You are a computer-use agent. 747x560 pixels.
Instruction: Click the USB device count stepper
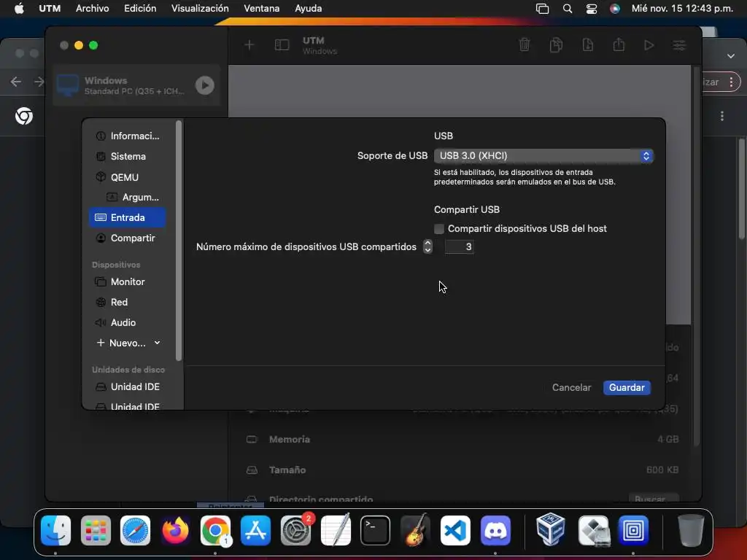coord(427,246)
